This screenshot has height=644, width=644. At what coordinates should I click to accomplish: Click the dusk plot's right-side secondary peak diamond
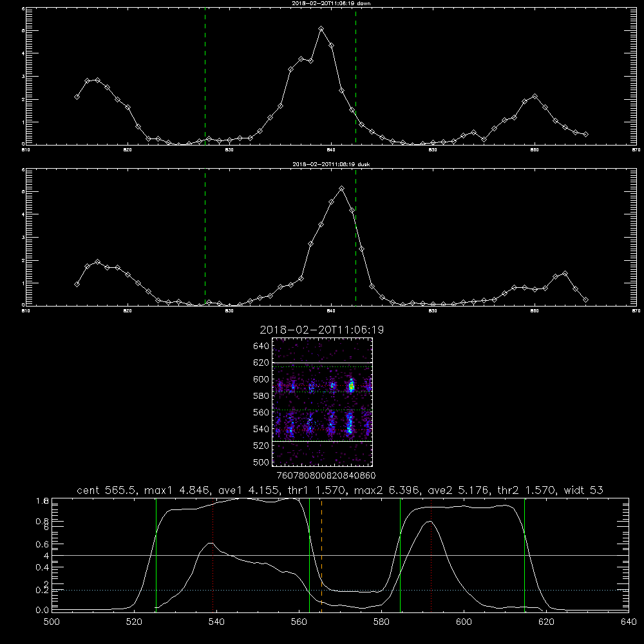coord(565,273)
